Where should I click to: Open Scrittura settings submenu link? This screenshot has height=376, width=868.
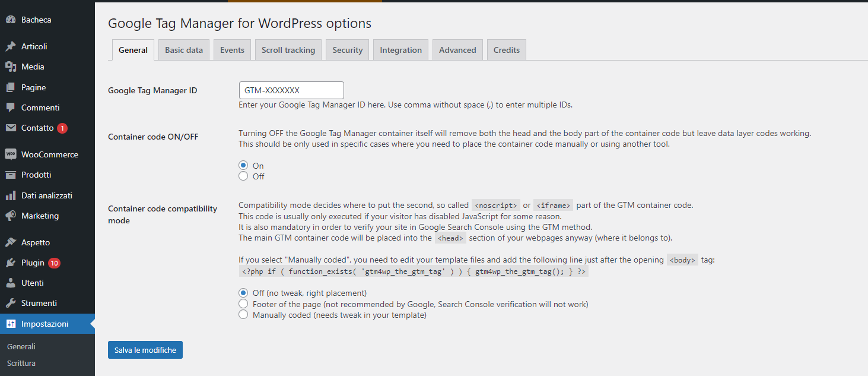click(x=21, y=363)
